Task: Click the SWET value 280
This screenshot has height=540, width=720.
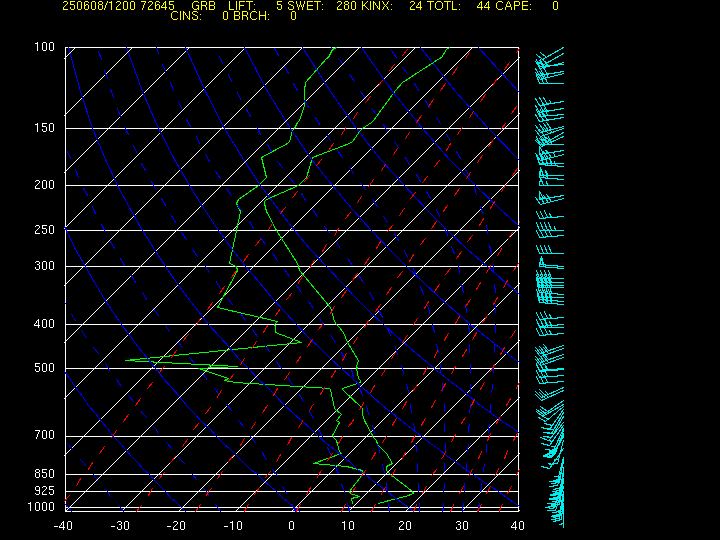Action: pyautogui.click(x=346, y=6)
